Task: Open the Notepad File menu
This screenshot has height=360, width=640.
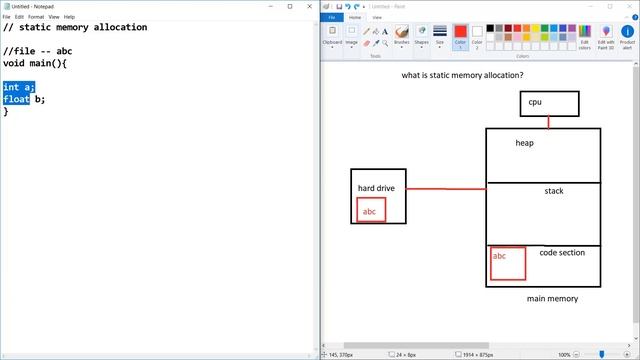Action: point(7,17)
